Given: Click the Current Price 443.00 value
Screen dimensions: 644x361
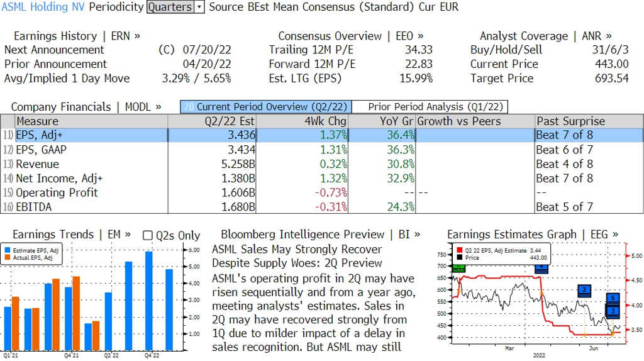Looking at the screenshot, I should (x=611, y=64).
